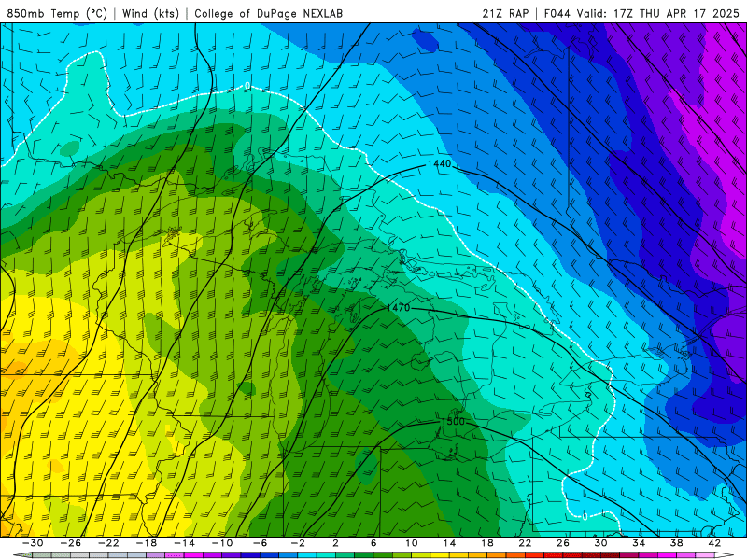This screenshot has width=747, height=560.
Task: Click the '-6' color scale tick label
Action: (260, 543)
